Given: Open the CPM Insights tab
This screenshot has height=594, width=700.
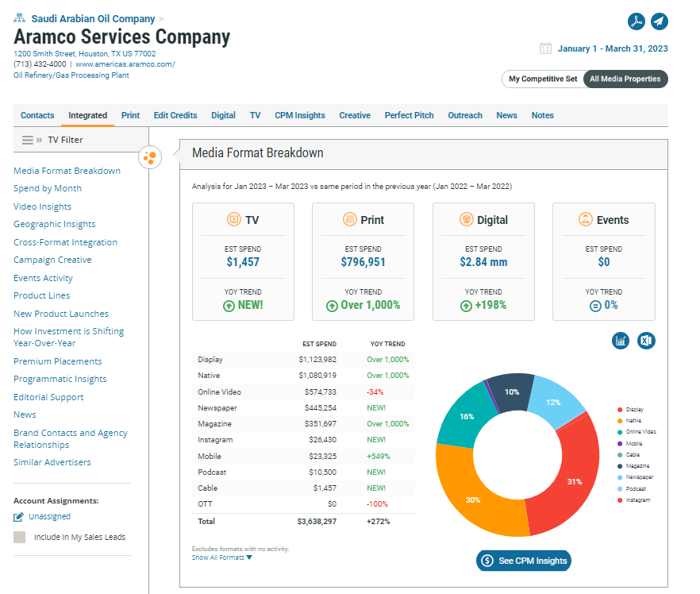Looking at the screenshot, I should tap(300, 115).
